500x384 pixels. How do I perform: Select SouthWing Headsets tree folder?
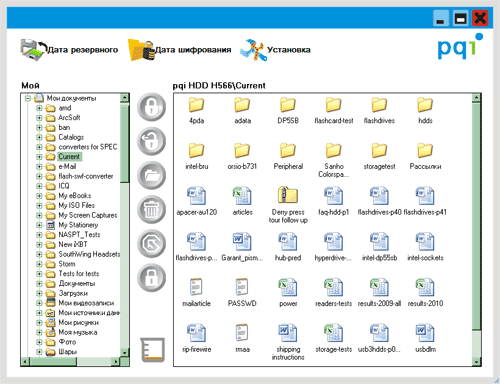click(89, 254)
